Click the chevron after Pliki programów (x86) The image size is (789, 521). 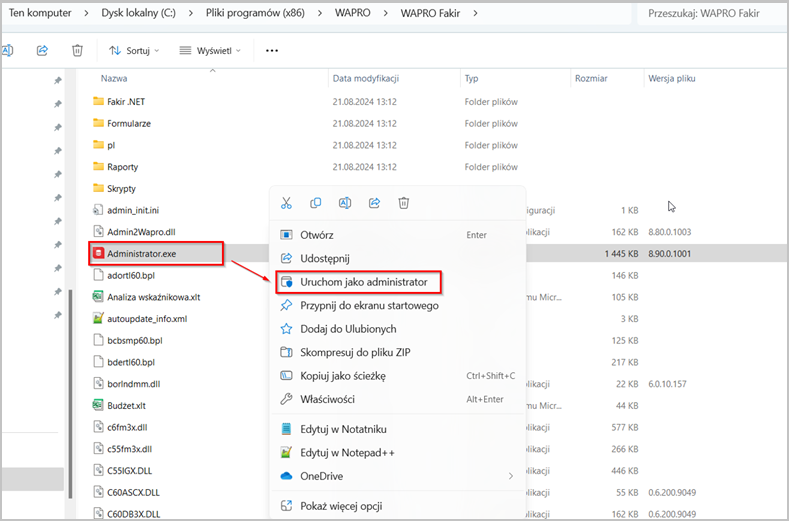(x=320, y=13)
